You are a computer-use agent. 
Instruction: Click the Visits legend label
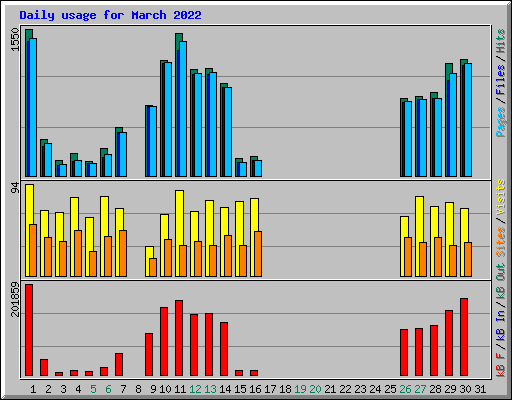pyautogui.click(x=501, y=197)
